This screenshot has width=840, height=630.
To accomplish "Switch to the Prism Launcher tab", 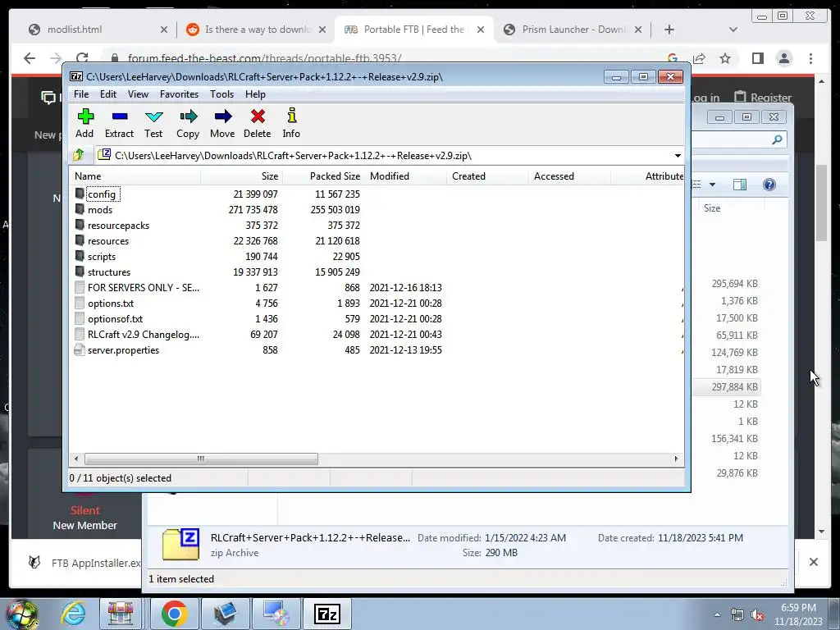I will (x=573, y=30).
